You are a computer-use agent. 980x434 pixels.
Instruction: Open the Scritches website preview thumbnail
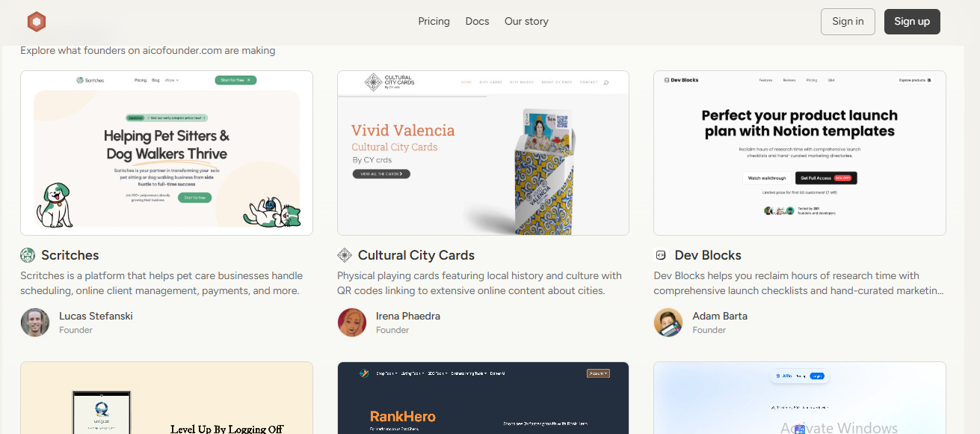[167, 153]
